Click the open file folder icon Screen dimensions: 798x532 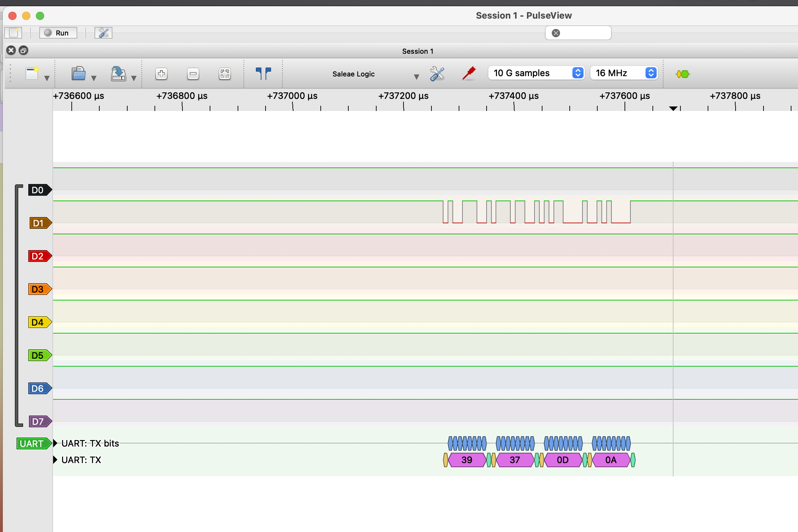[79, 74]
